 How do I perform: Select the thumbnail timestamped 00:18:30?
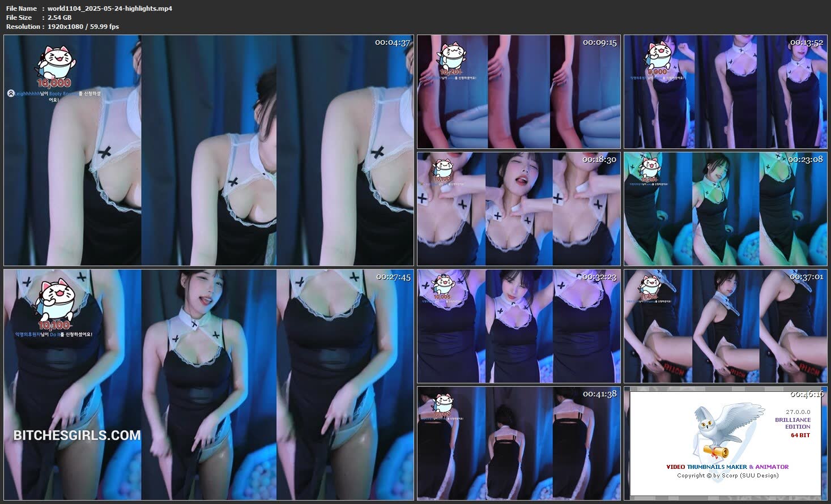click(x=518, y=208)
